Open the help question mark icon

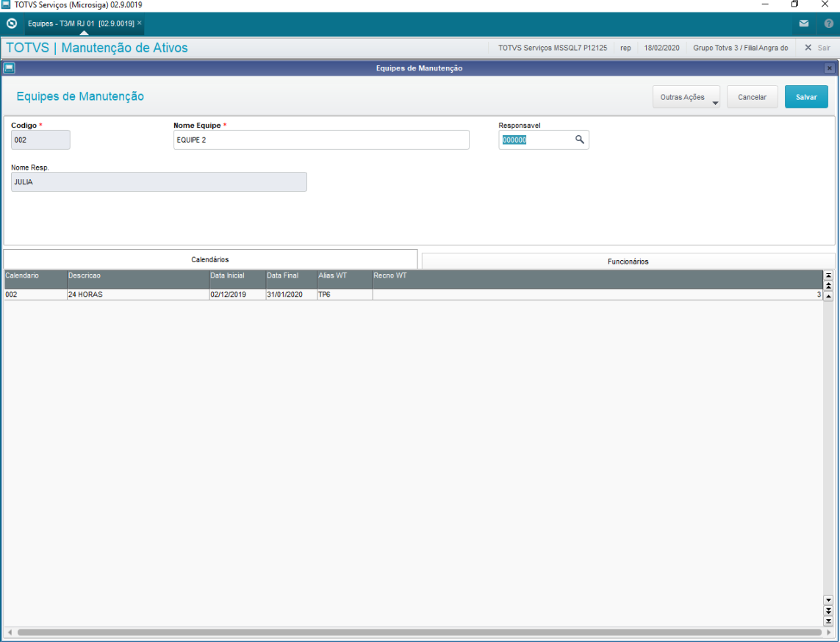click(829, 24)
